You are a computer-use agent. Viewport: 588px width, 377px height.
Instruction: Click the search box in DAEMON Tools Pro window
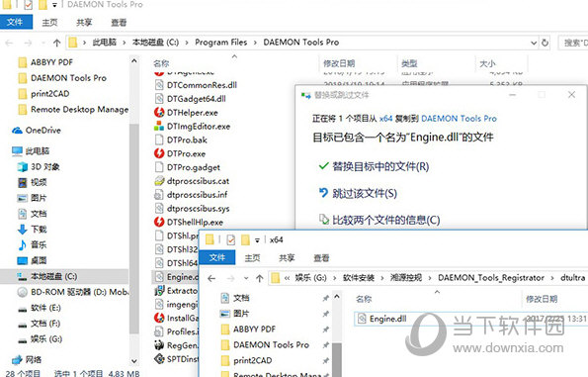click(573, 43)
